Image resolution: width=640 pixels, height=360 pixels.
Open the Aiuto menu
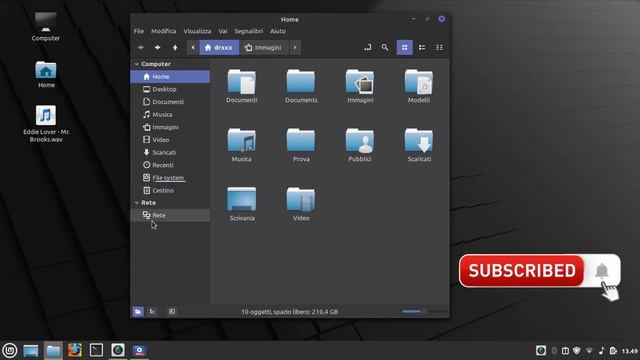pyautogui.click(x=278, y=31)
